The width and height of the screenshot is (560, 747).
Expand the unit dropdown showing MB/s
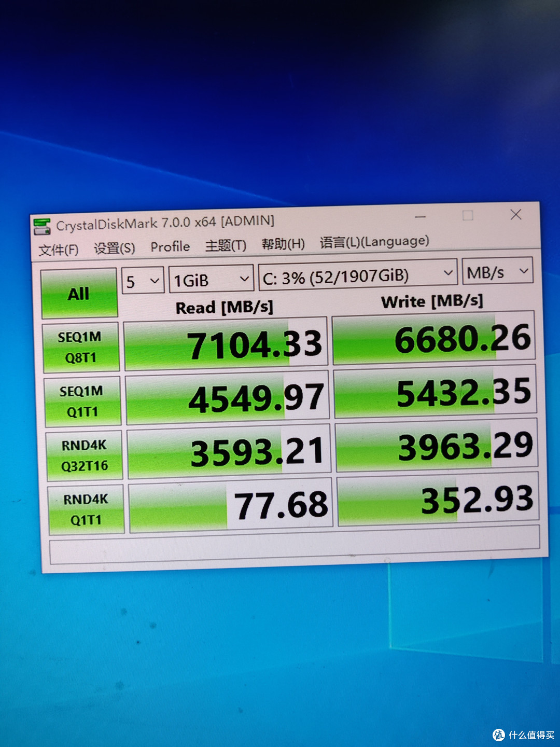coord(497,271)
